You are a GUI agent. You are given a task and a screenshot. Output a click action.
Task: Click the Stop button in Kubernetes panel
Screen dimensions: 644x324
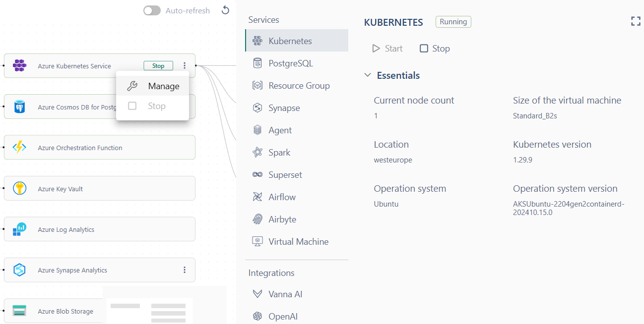(x=435, y=48)
